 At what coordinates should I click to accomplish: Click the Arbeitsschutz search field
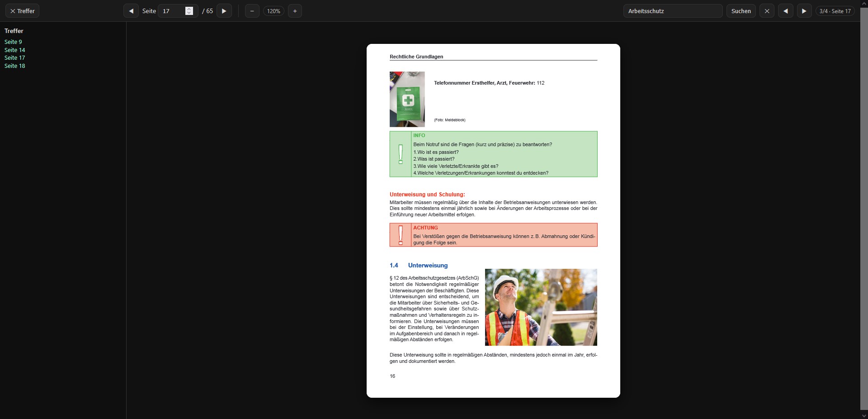click(x=672, y=11)
